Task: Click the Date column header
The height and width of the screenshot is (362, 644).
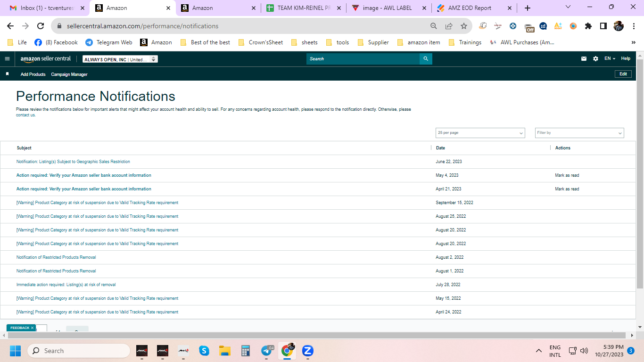Action: tap(440, 148)
